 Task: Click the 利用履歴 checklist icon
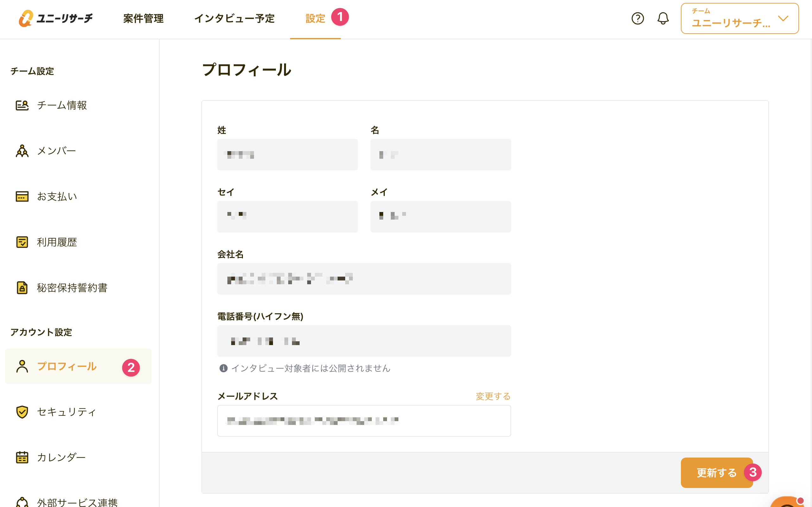pos(22,242)
